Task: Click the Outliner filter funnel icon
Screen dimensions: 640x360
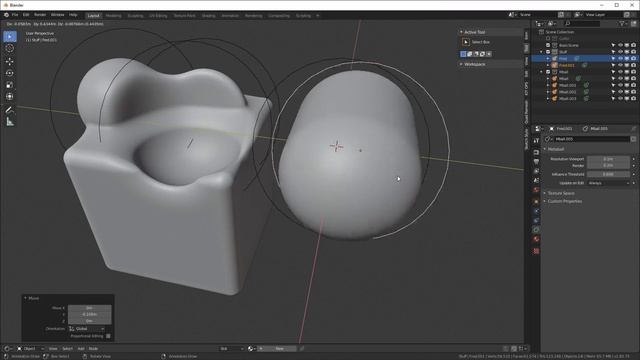Action: coord(622,24)
